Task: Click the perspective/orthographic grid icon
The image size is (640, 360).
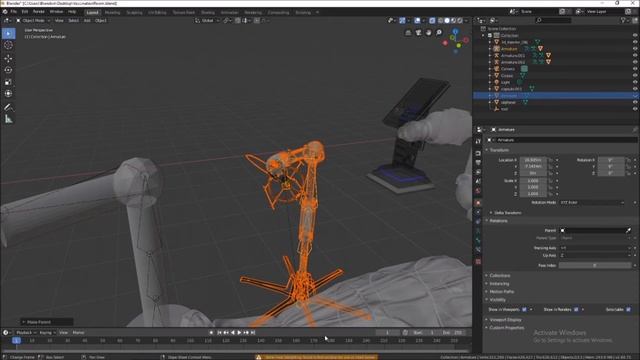Action: 408,33
